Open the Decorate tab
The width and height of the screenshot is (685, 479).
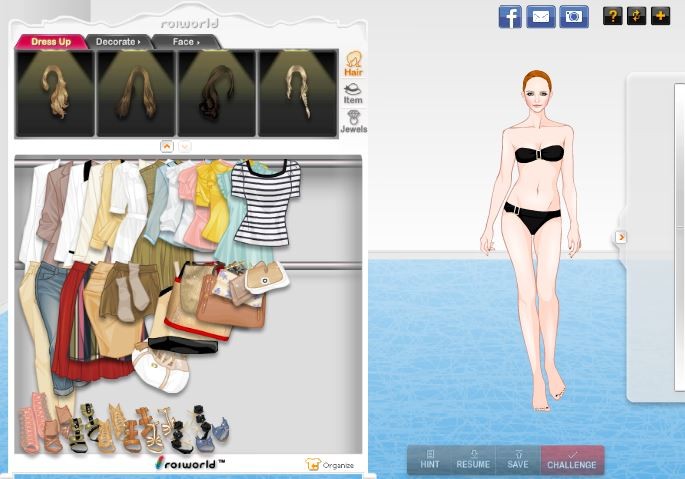(118, 42)
